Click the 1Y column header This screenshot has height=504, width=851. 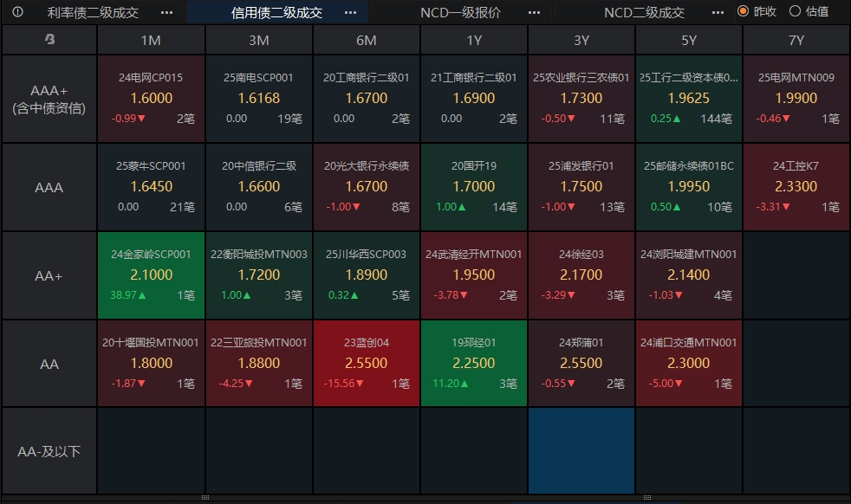(x=474, y=40)
